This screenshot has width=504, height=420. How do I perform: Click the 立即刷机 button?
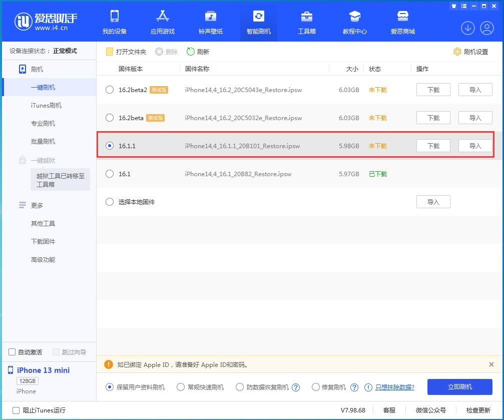tap(459, 387)
